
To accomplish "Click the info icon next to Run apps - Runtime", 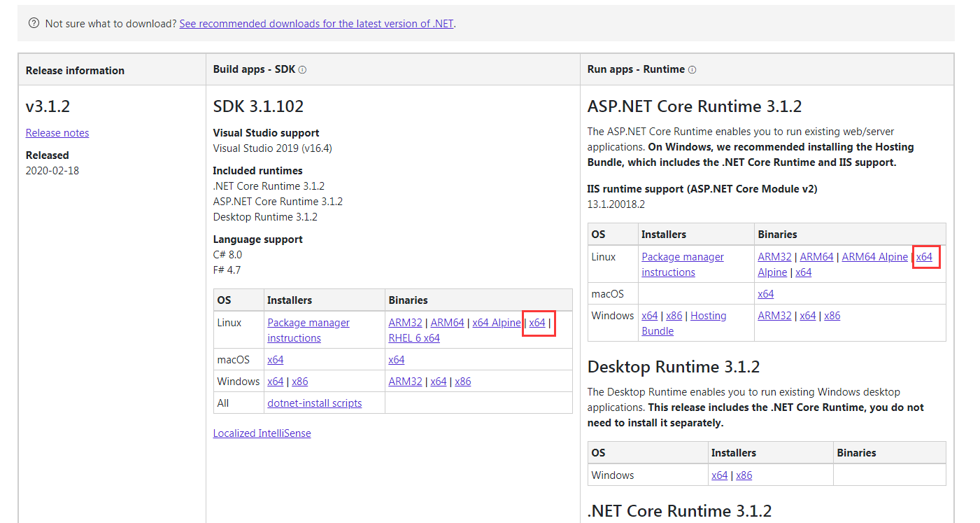I will click(692, 69).
